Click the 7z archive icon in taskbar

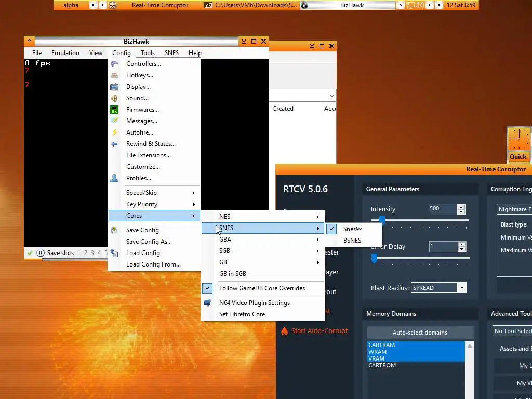[x=208, y=5]
